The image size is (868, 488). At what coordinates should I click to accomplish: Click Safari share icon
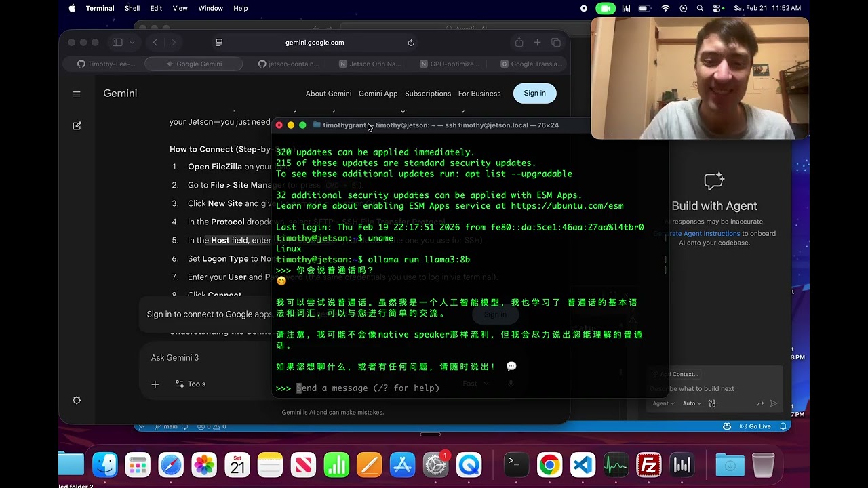click(x=519, y=43)
